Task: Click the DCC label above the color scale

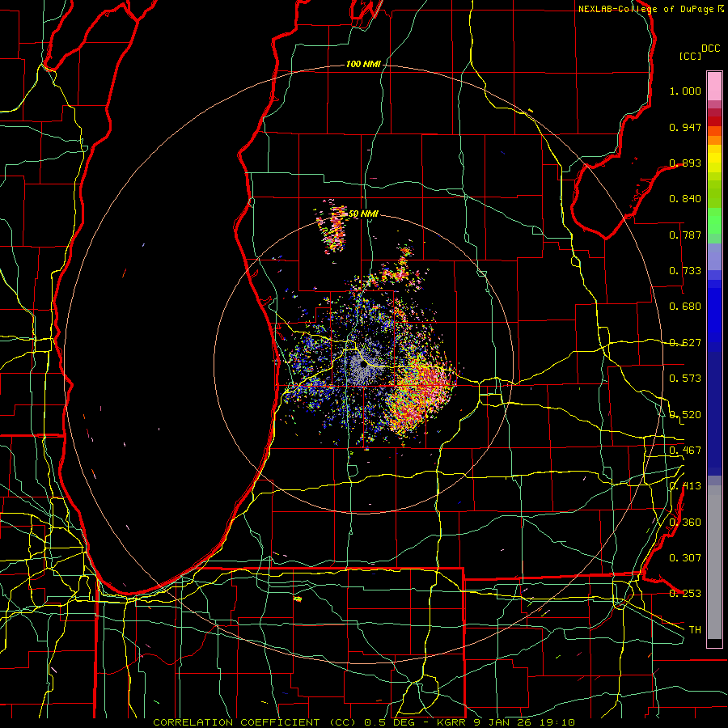Action: 710,49
